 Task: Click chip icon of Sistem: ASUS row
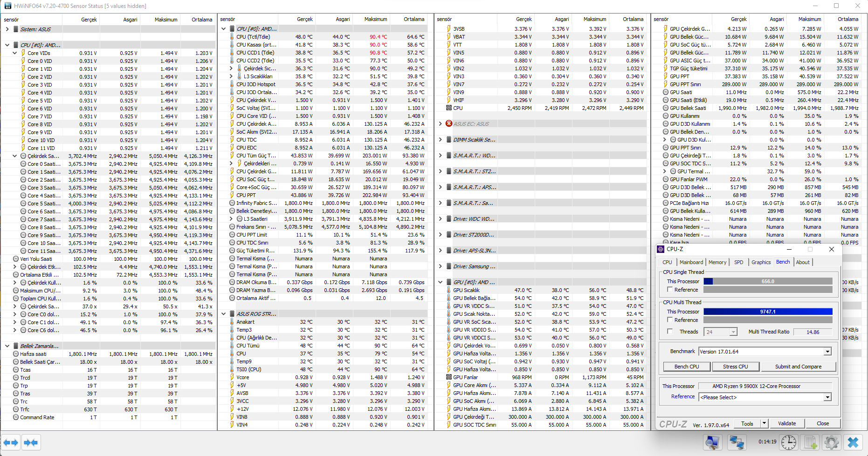(15, 29)
